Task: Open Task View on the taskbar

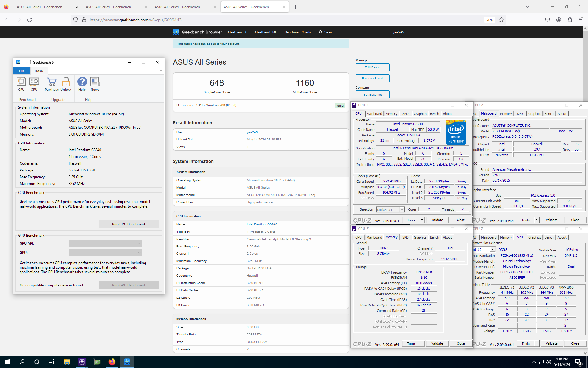Action: click(51, 362)
